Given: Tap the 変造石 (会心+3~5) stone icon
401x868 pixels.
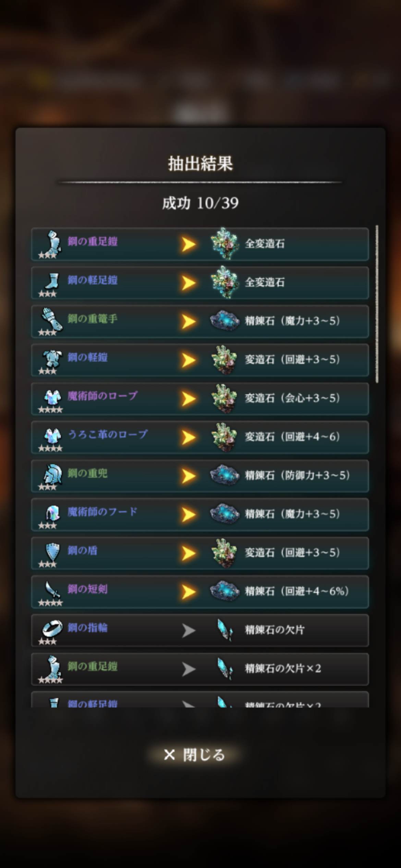Looking at the screenshot, I should click(x=224, y=398).
